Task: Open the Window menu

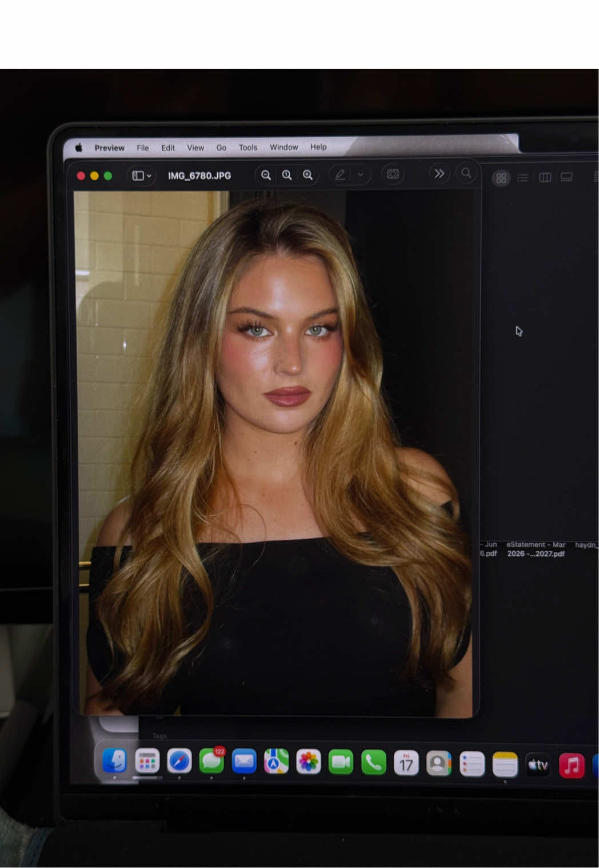Action: click(284, 147)
